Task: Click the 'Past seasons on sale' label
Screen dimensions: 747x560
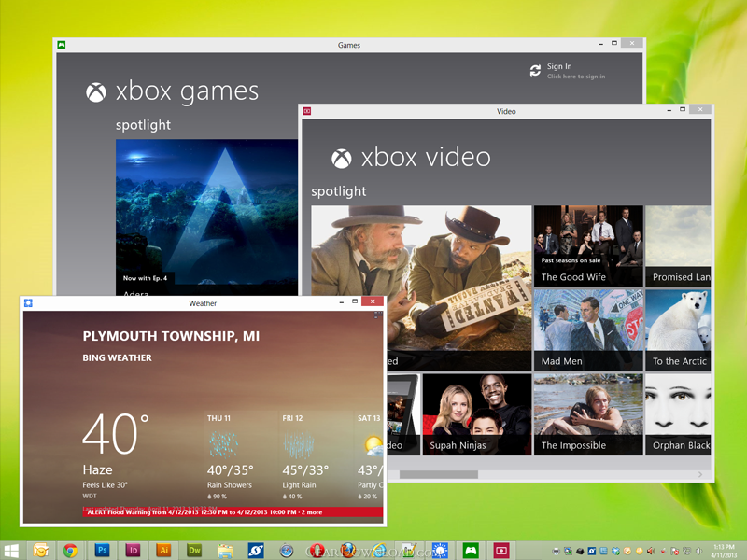Action: click(x=571, y=260)
